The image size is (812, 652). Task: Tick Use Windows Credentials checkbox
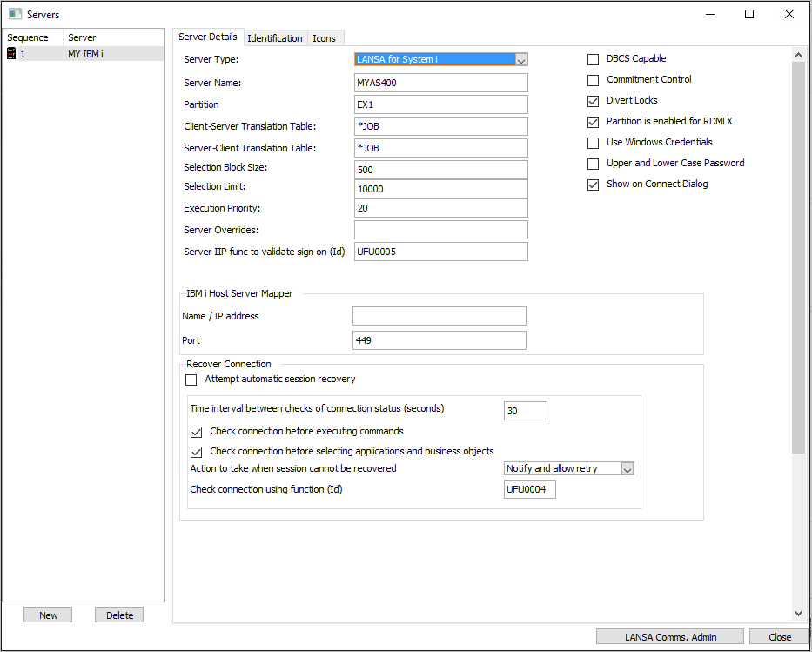594,143
